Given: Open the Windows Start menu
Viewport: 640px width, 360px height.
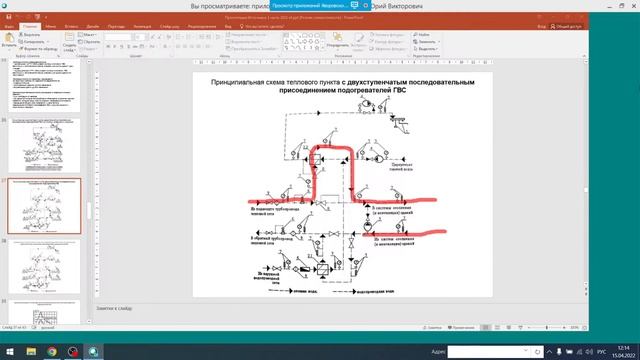Looking at the screenshot, I should coord(10,351).
